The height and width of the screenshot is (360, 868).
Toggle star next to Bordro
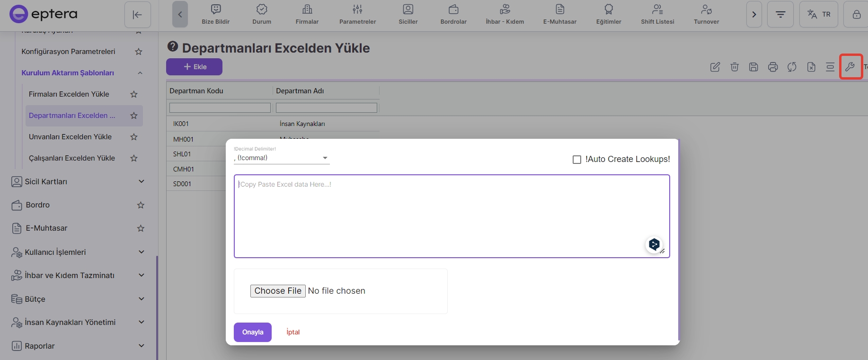click(141, 205)
